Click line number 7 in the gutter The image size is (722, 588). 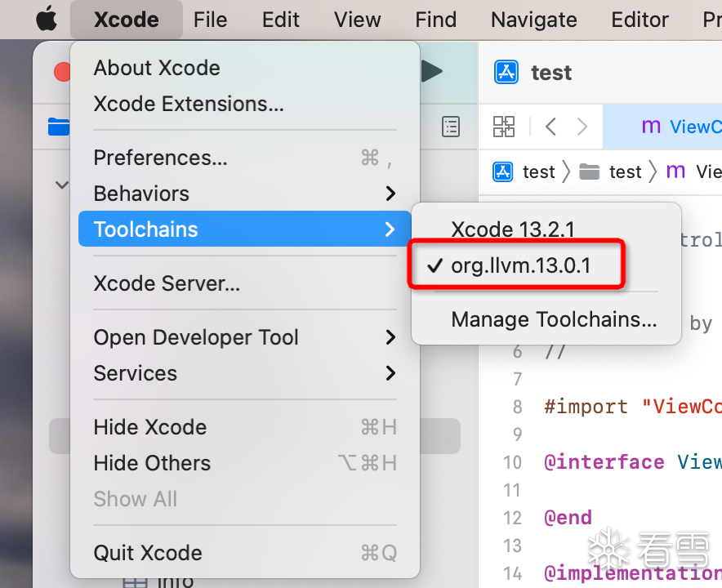[517, 379]
